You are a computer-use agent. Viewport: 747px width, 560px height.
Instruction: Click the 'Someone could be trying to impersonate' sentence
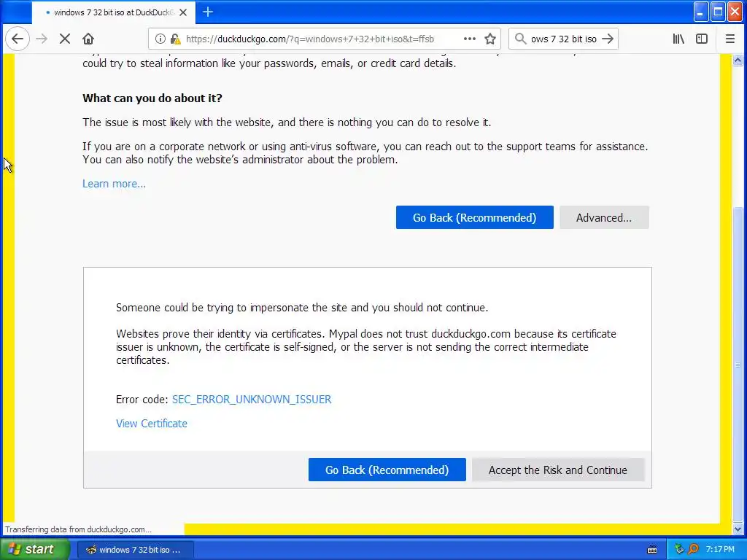302,308
